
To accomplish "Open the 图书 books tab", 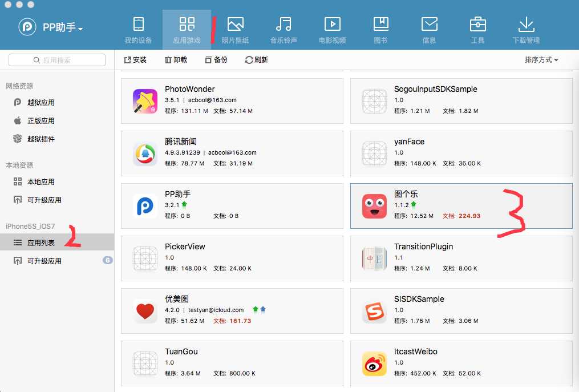I will [380, 30].
